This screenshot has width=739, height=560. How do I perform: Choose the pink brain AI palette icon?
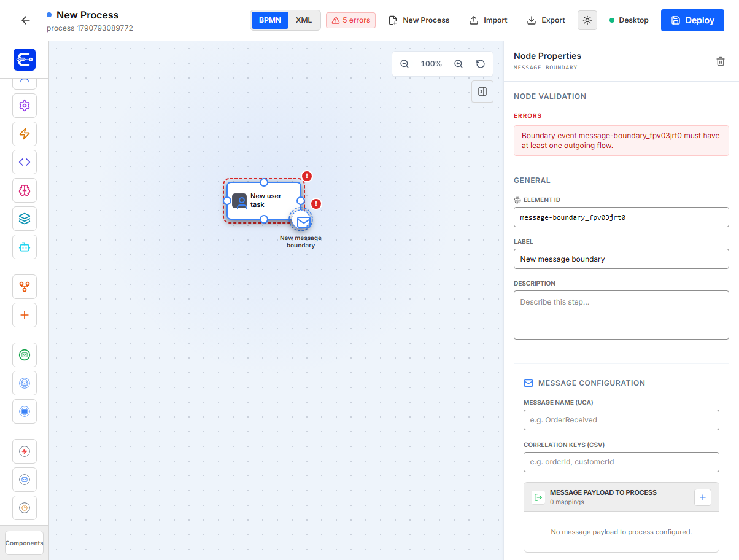click(25, 190)
